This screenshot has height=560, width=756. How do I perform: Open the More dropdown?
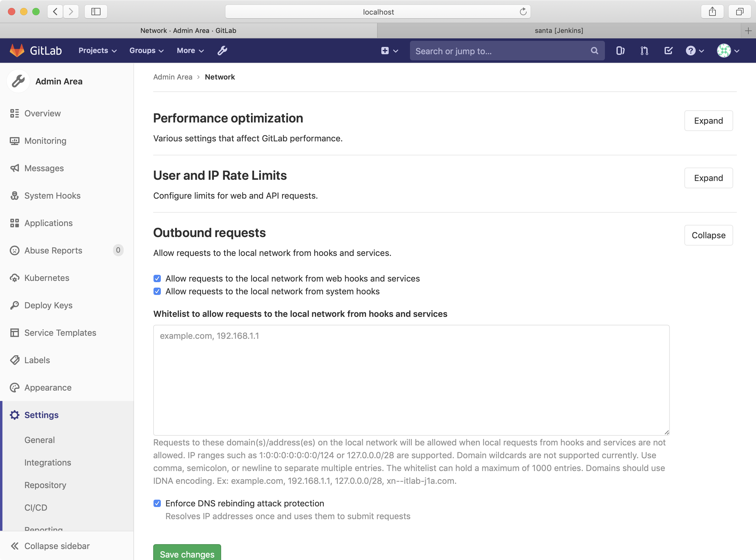[x=190, y=51]
